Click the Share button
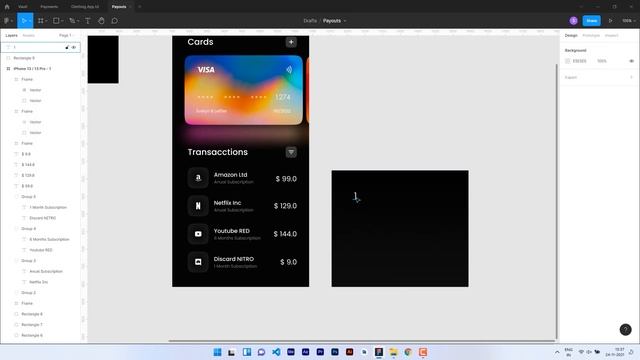The image size is (640, 360). pyautogui.click(x=591, y=21)
